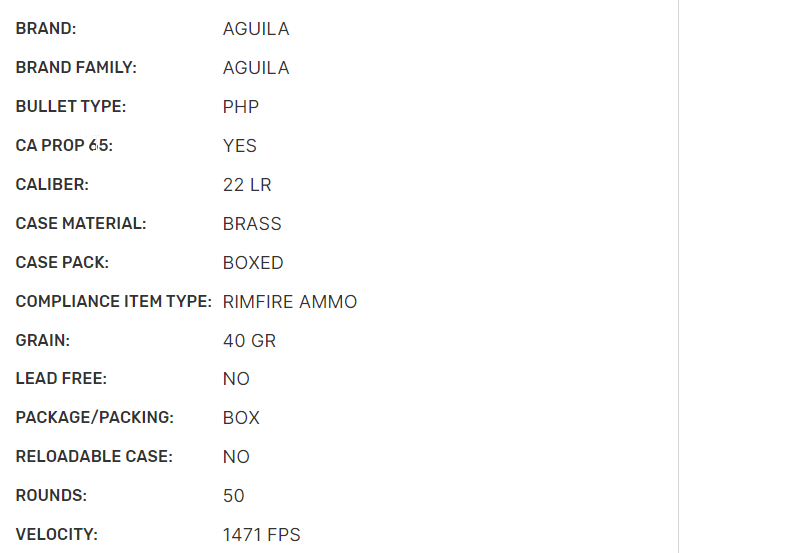Image resolution: width=788 pixels, height=553 pixels.
Task: Click the 1471 FPS velocity value
Action: (x=262, y=535)
